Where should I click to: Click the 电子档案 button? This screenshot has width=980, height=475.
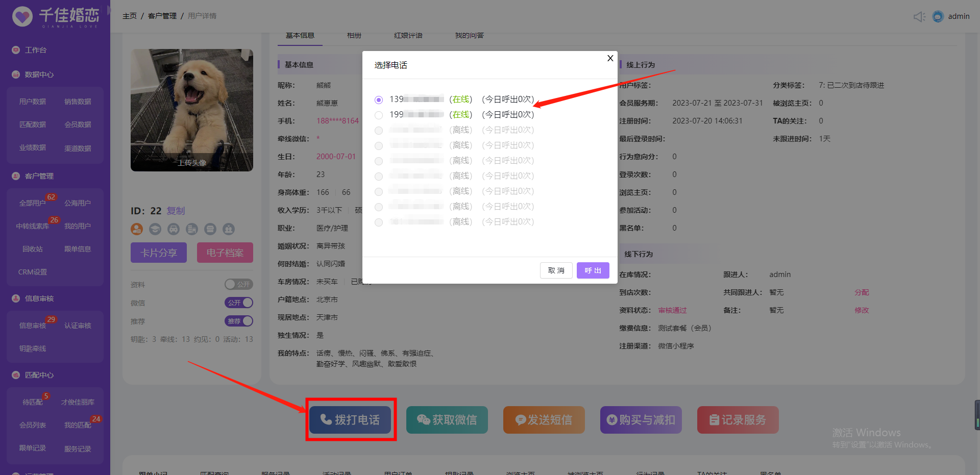(x=225, y=253)
